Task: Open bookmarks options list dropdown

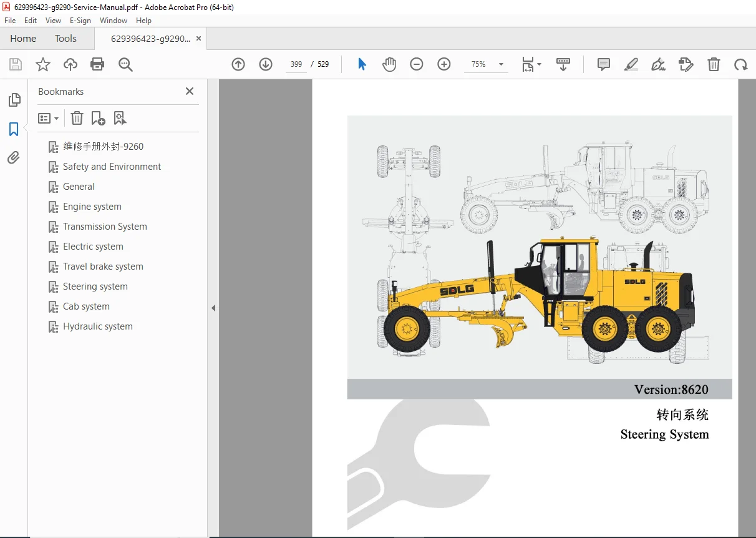Action: 48,118
